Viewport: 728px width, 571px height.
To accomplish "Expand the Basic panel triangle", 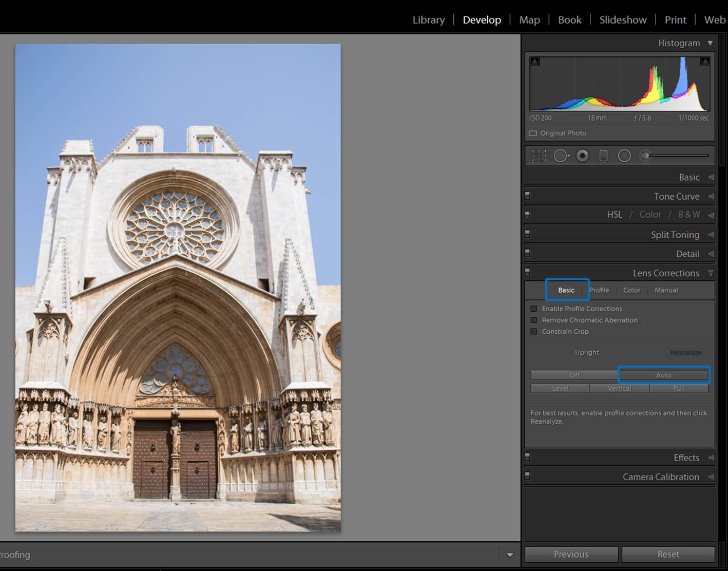I will coord(711,177).
